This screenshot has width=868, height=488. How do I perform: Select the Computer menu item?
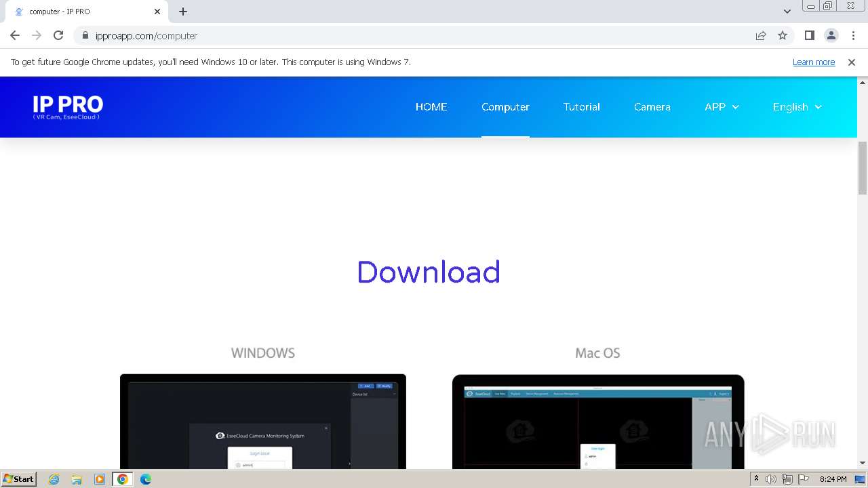pyautogui.click(x=505, y=106)
